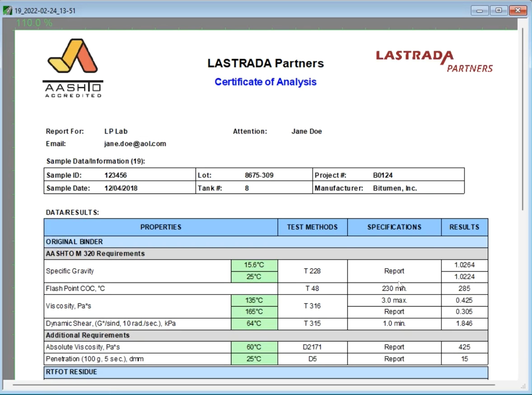Click the 1.0 min. specification cell
The width and height of the screenshot is (532, 395).
pos(394,324)
